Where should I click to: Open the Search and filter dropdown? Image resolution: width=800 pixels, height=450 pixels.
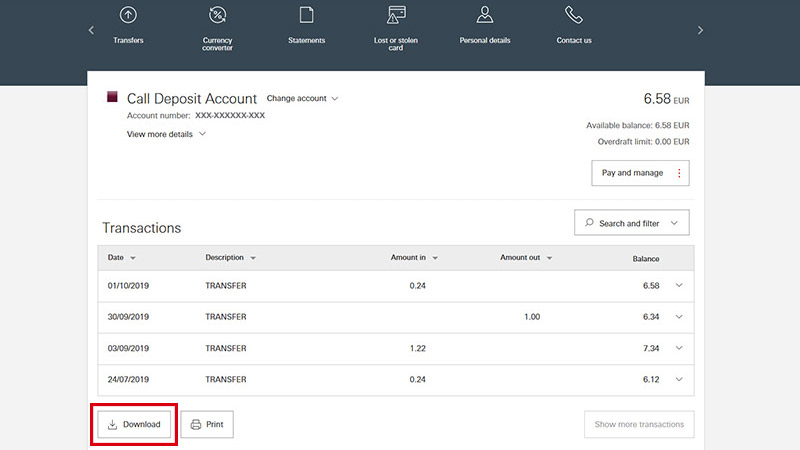(632, 222)
